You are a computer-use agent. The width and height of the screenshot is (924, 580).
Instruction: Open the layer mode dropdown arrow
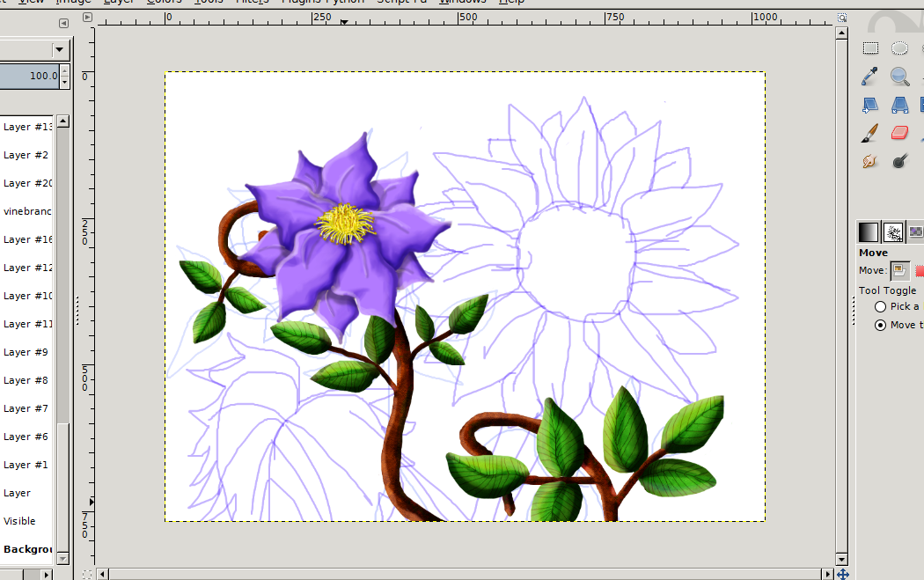[59, 49]
